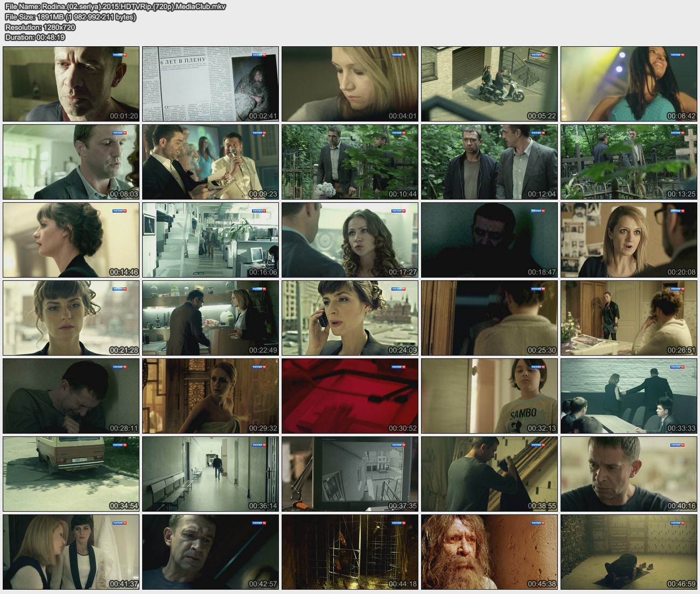700x594 pixels.
Task: Click the Duration 00:48:19 text
Action: coord(35,37)
